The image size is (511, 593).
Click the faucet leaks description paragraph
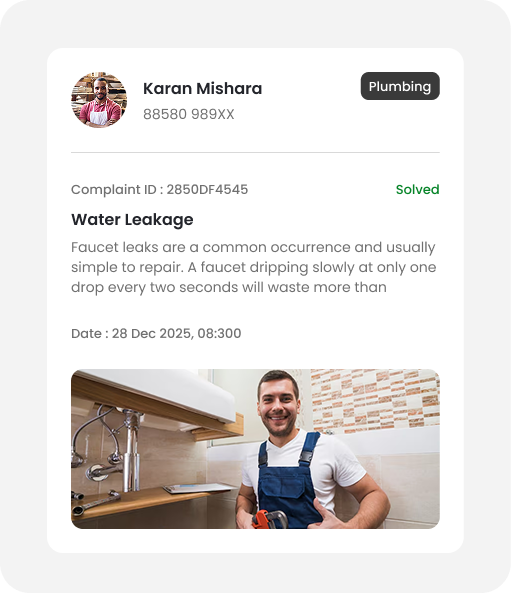(253, 267)
